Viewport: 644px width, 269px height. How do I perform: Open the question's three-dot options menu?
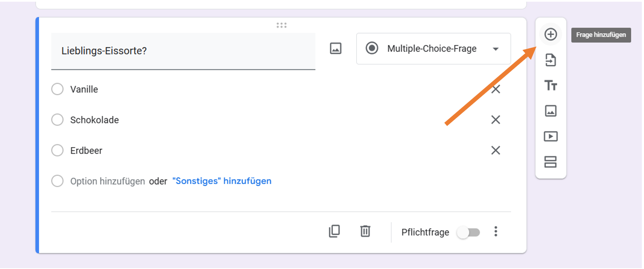tap(496, 232)
